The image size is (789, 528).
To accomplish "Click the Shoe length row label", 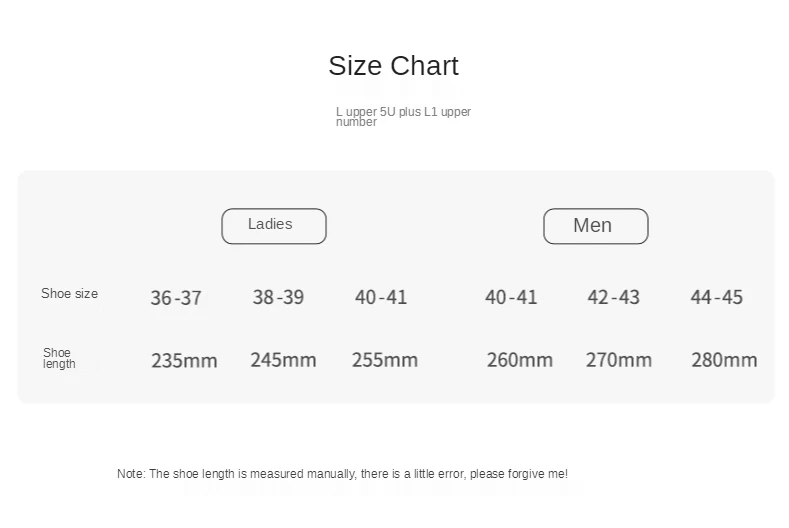I will pyautogui.click(x=59, y=358).
